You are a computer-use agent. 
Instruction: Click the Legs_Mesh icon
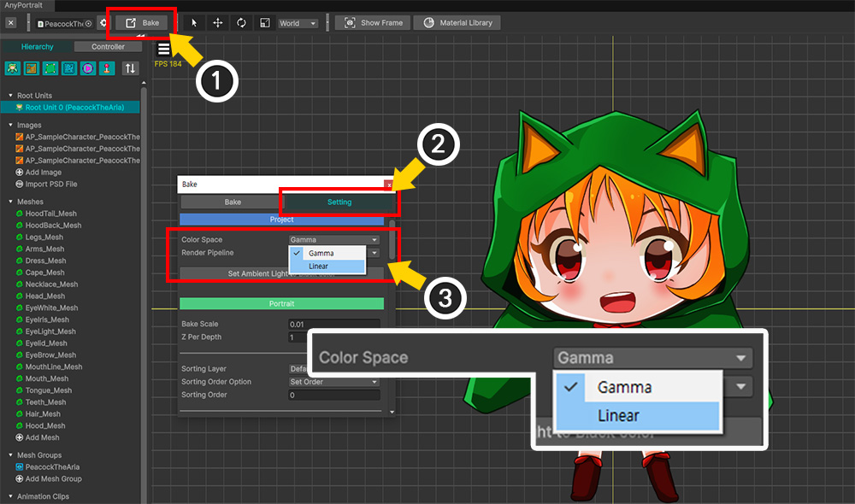(20, 237)
